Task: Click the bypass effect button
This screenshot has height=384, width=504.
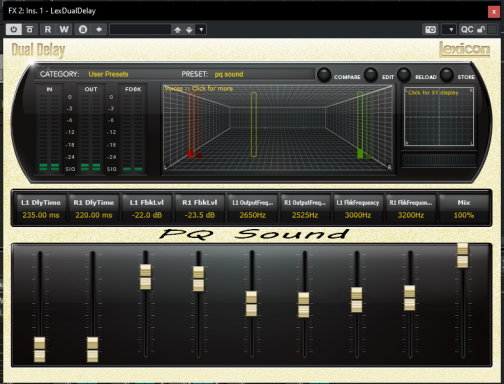Action: [x=30, y=29]
